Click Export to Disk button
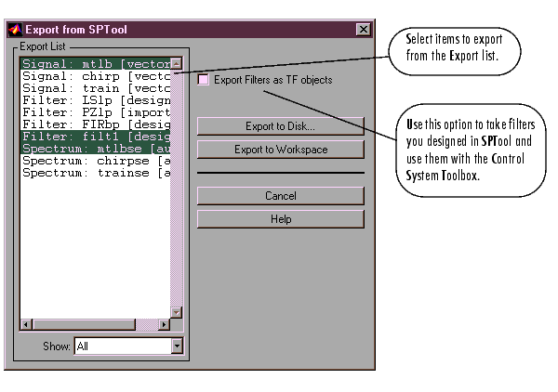This screenshot has height=392, width=558. click(x=281, y=126)
